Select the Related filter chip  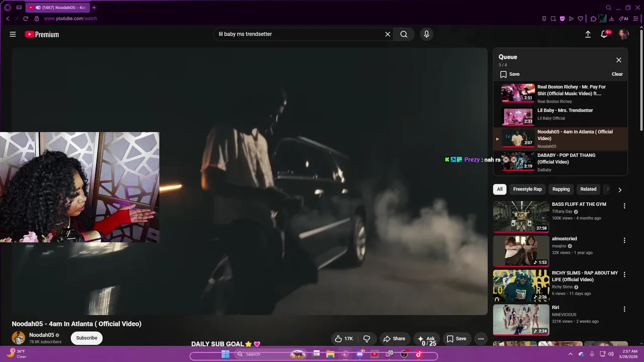tap(588, 189)
